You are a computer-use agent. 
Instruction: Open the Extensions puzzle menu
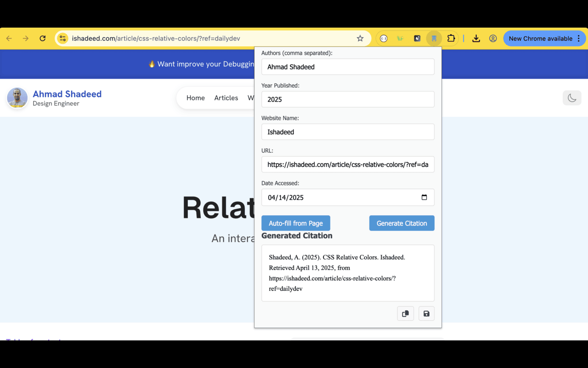(x=451, y=39)
